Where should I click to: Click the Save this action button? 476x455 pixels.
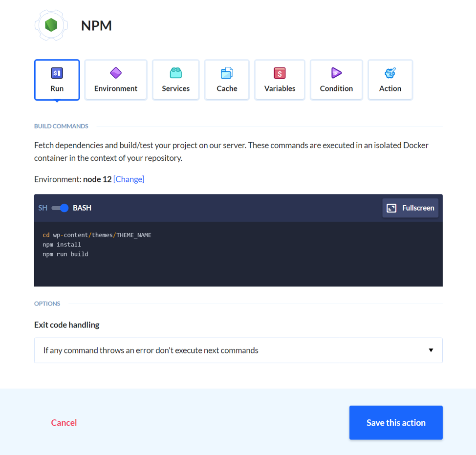[396, 423]
